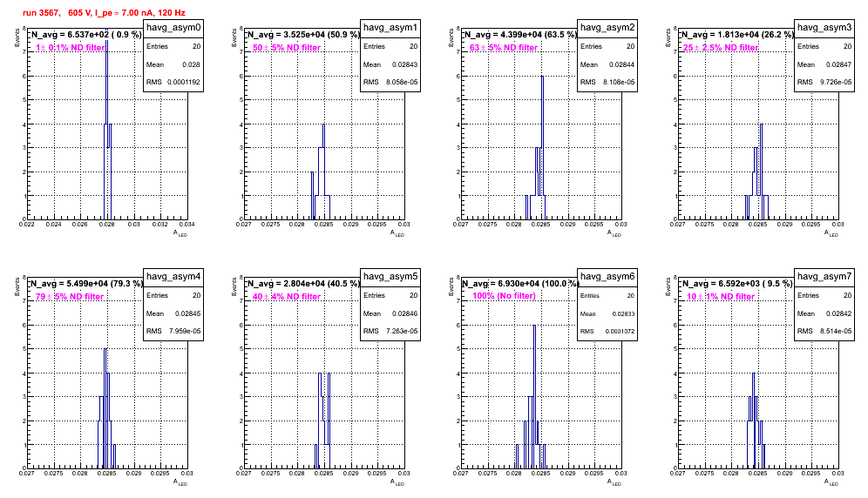Click the 25± 2.5% ND filter label

[x=721, y=48]
